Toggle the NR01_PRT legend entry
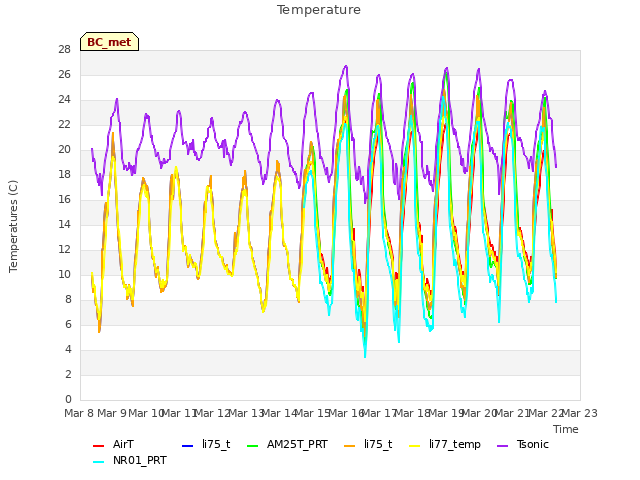The image size is (640, 480). tap(130, 460)
